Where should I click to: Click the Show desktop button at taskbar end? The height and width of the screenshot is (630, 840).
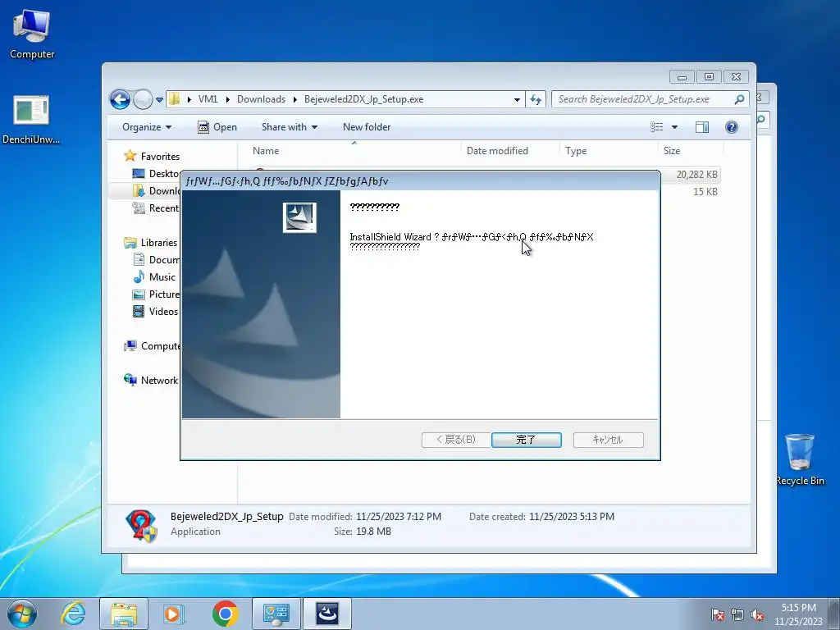click(835, 614)
